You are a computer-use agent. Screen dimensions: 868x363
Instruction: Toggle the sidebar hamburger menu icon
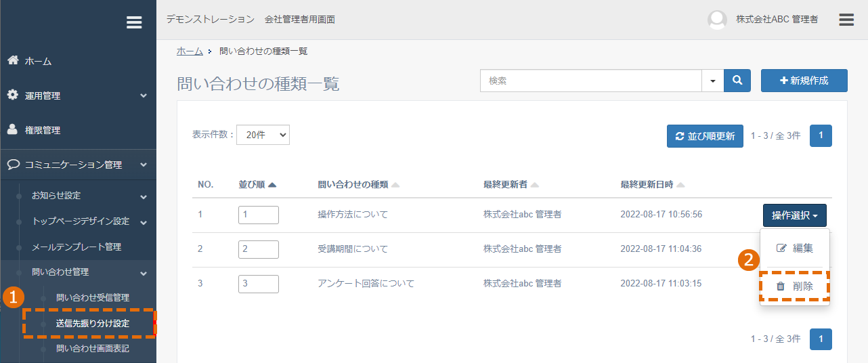[134, 22]
